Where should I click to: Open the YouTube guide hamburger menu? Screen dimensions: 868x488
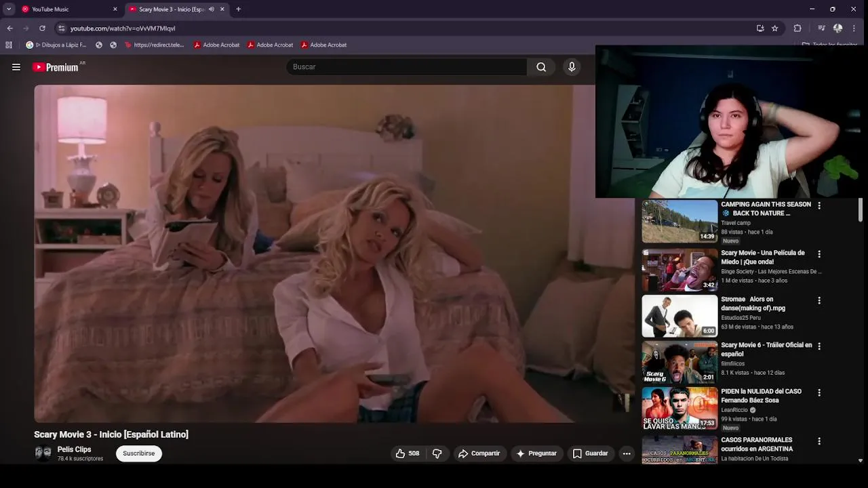tap(16, 67)
